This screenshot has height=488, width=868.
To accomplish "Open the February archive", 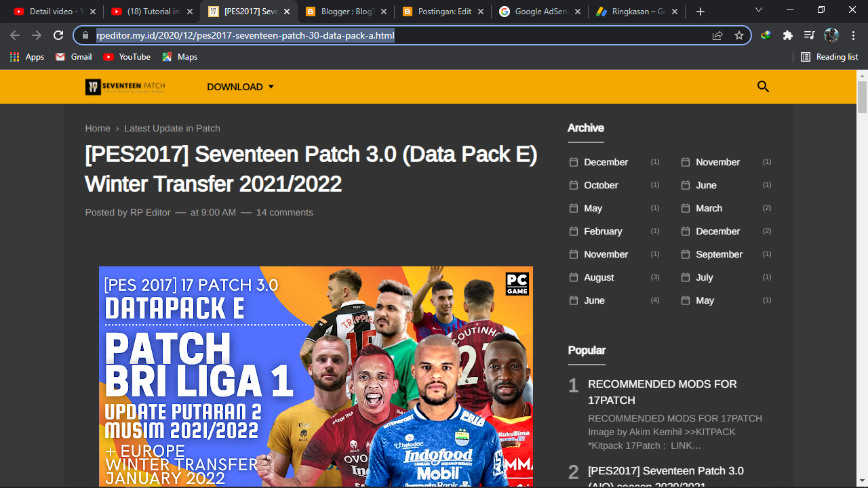I will coord(603,231).
